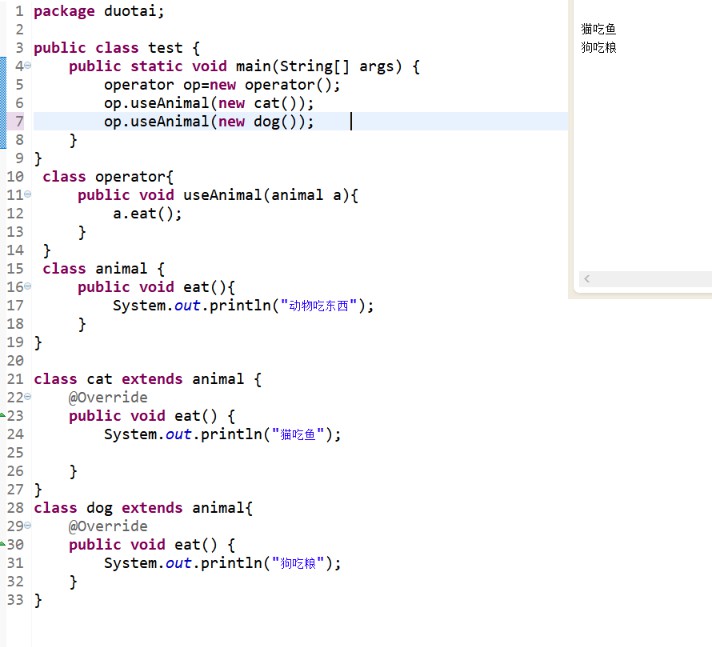Collapse the main method fold at line 4

[28, 66]
